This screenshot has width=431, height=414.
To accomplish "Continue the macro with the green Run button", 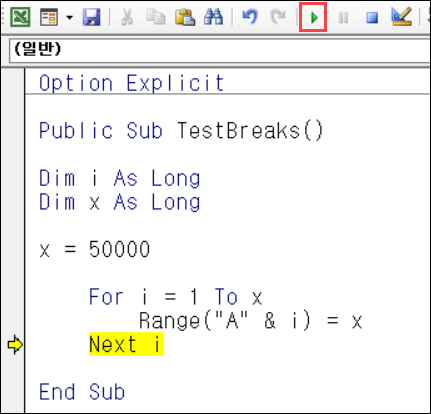I will 313,17.
